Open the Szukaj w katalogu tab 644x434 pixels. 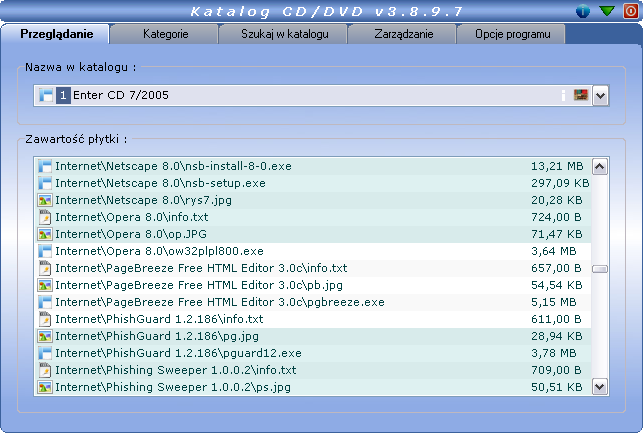(x=282, y=34)
